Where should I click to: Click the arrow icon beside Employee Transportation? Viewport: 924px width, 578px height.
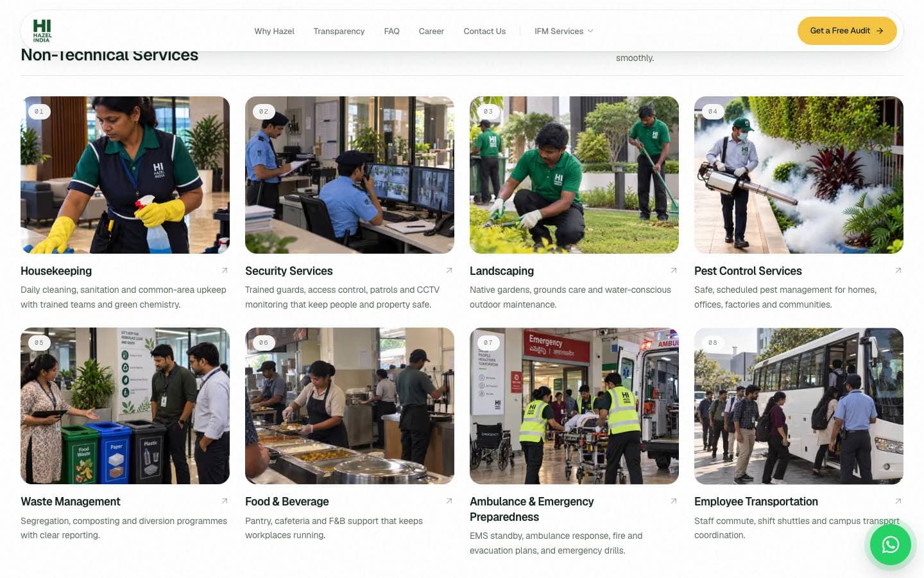pyautogui.click(x=898, y=501)
